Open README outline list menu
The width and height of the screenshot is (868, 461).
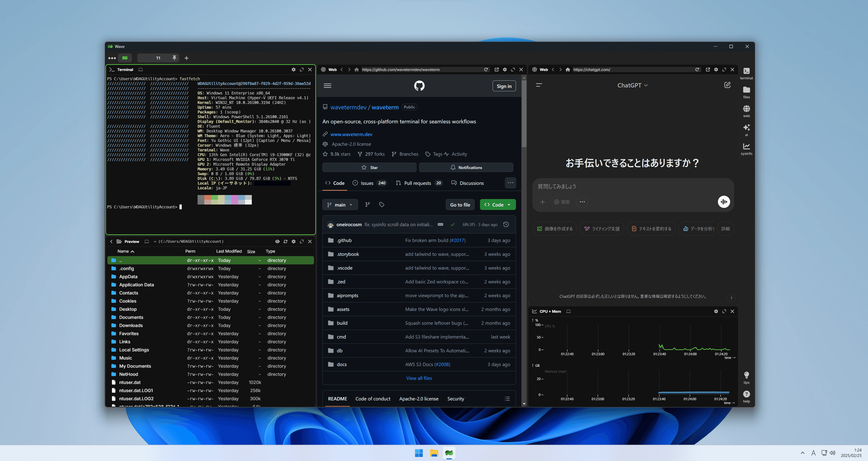[x=507, y=399]
